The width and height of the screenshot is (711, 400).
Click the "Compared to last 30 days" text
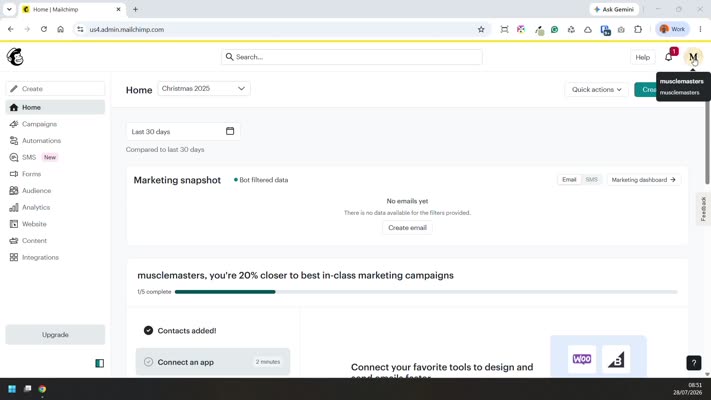[x=165, y=149]
